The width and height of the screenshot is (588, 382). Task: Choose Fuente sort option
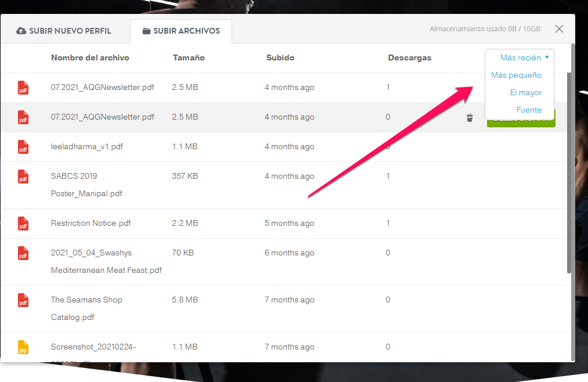click(x=529, y=110)
